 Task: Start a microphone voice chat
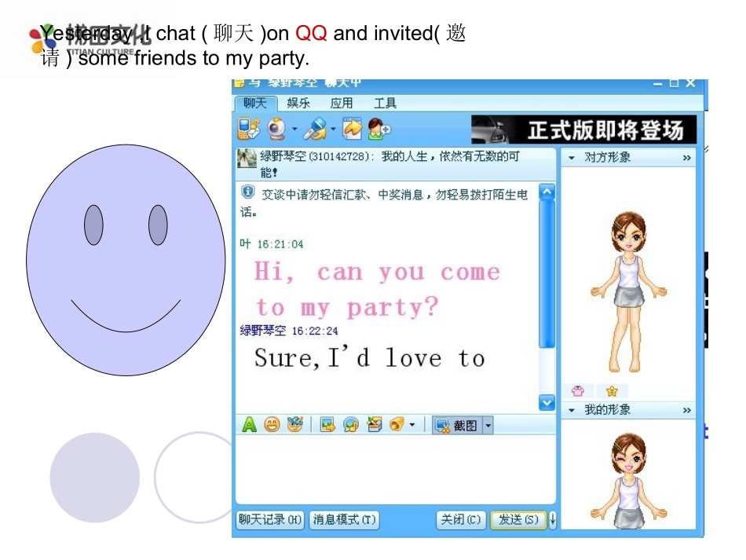click(315, 129)
